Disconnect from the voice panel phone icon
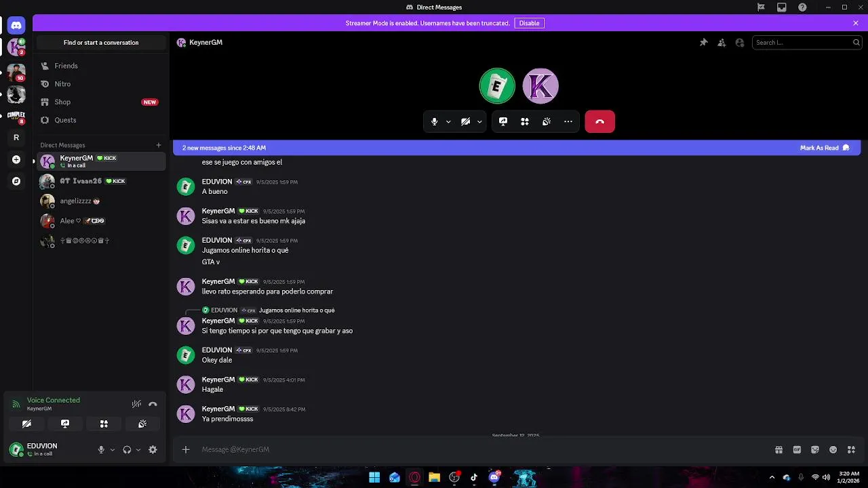Viewport: 868px width, 488px height. tap(153, 404)
